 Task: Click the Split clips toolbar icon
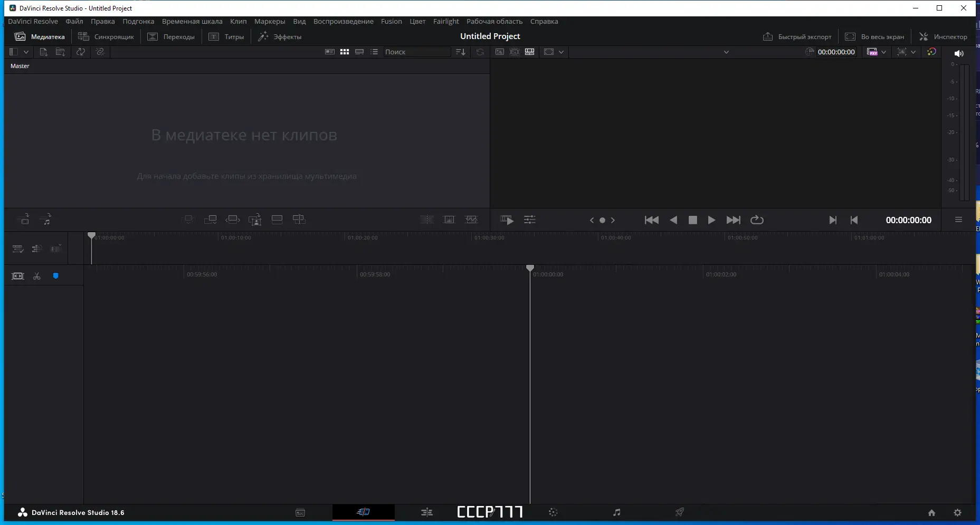pos(427,219)
